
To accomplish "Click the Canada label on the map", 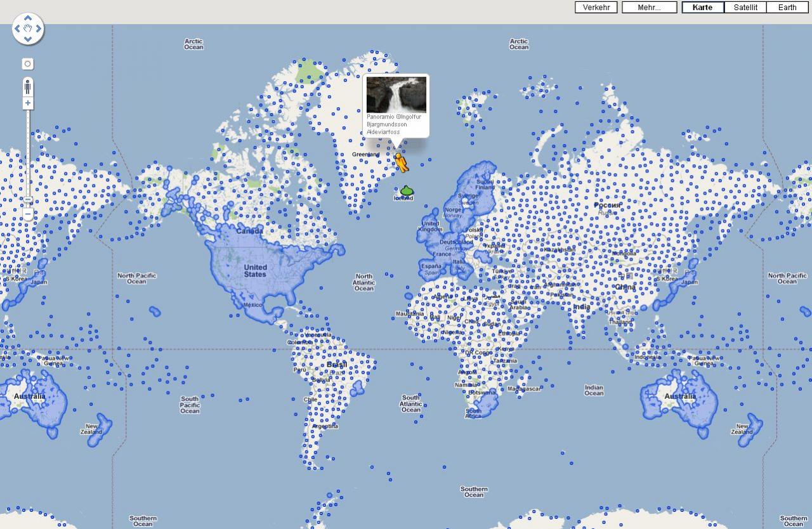I will tap(249, 231).
